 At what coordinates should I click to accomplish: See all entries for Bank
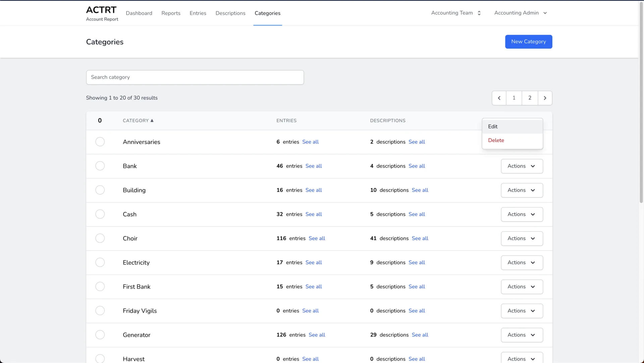[x=314, y=166]
